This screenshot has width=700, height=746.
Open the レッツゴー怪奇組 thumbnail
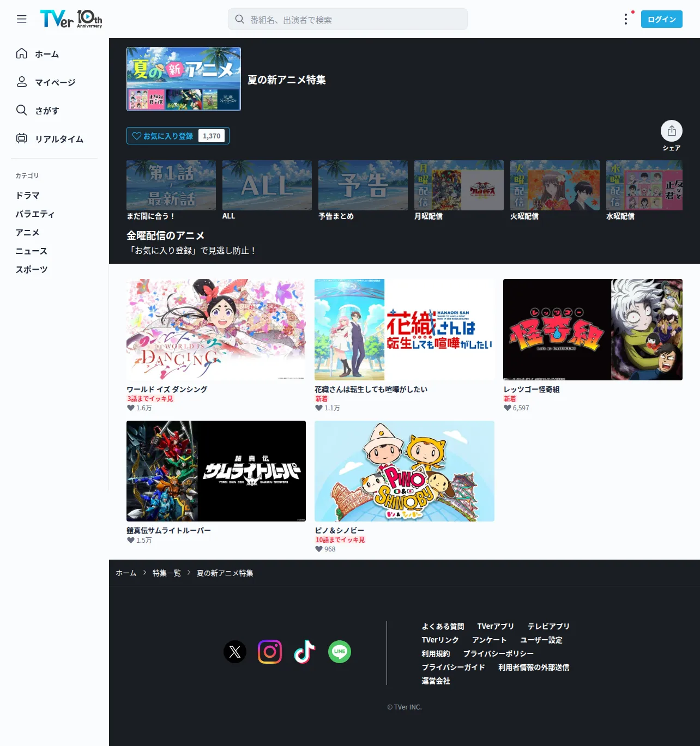[x=593, y=330]
